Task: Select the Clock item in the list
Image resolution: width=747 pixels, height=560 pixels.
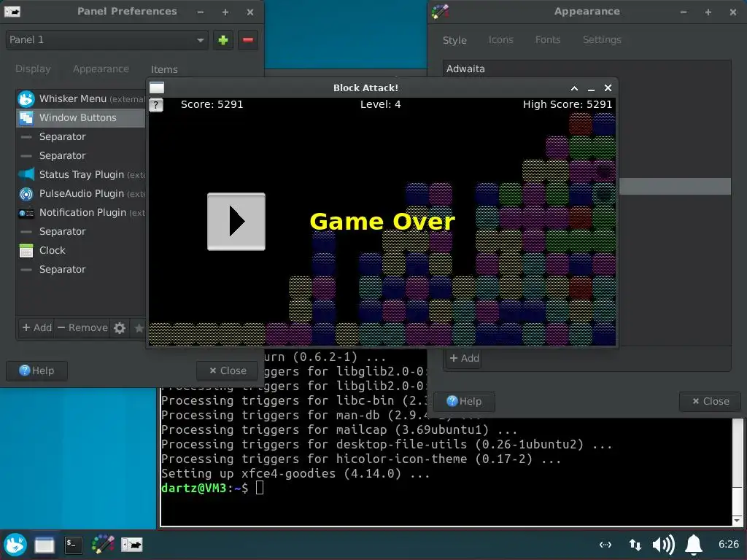Action: (x=81, y=251)
